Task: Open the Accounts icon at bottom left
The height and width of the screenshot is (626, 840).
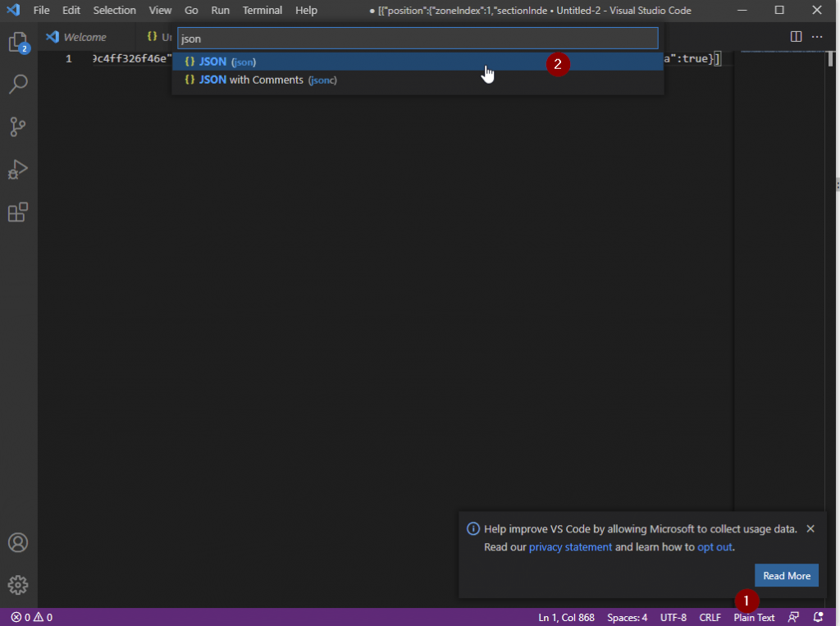Action: coord(18,542)
